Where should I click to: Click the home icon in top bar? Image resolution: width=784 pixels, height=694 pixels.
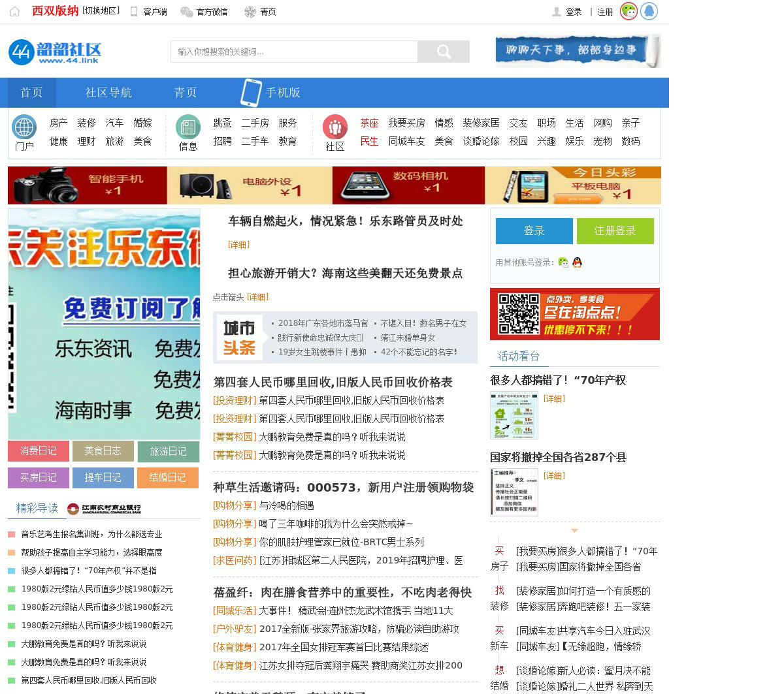pos(14,12)
